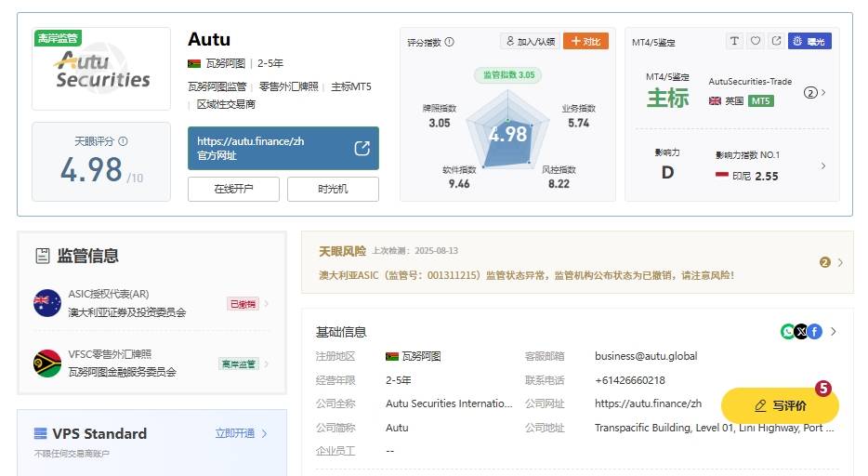The width and height of the screenshot is (868, 476).
Task: Click address Transpacific Building, Level 01
Action: [x=714, y=428]
